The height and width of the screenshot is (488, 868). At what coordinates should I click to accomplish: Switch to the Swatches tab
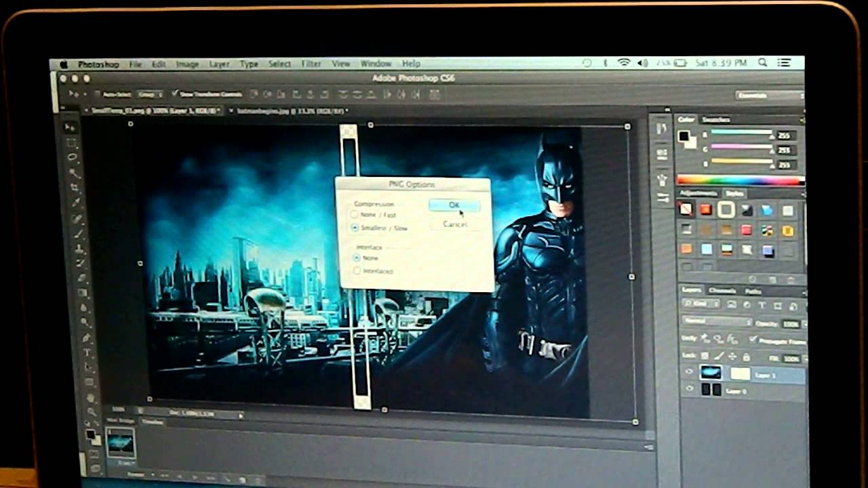point(717,119)
